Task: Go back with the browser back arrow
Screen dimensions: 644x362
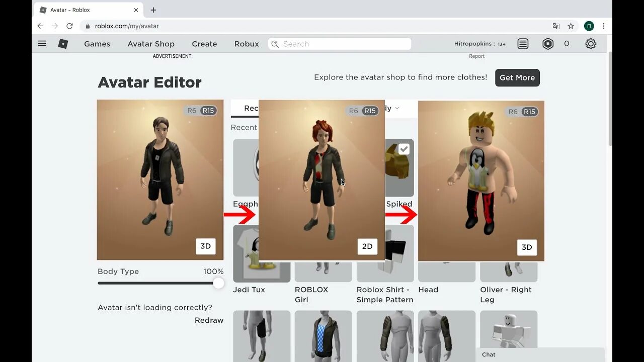Action: pos(40,26)
